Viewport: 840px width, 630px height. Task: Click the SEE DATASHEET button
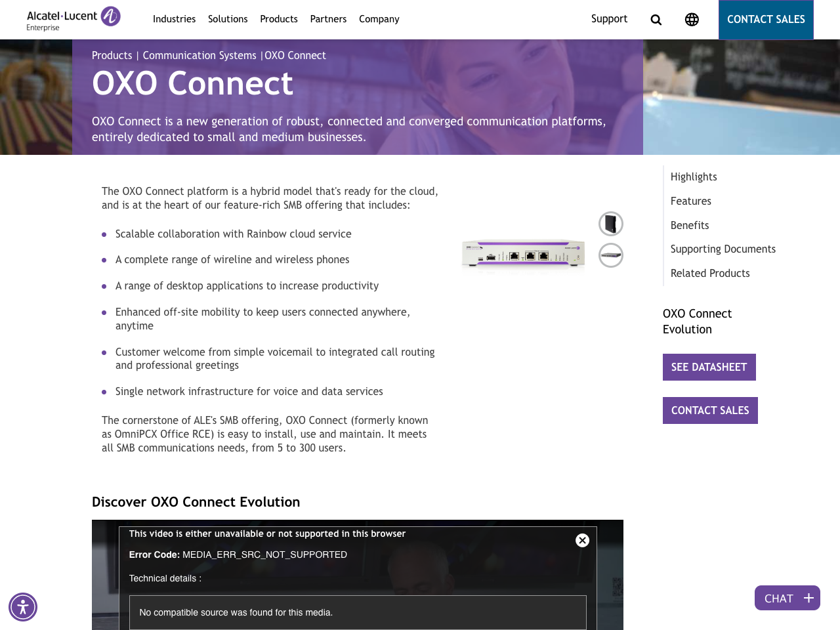(x=709, y=367)
